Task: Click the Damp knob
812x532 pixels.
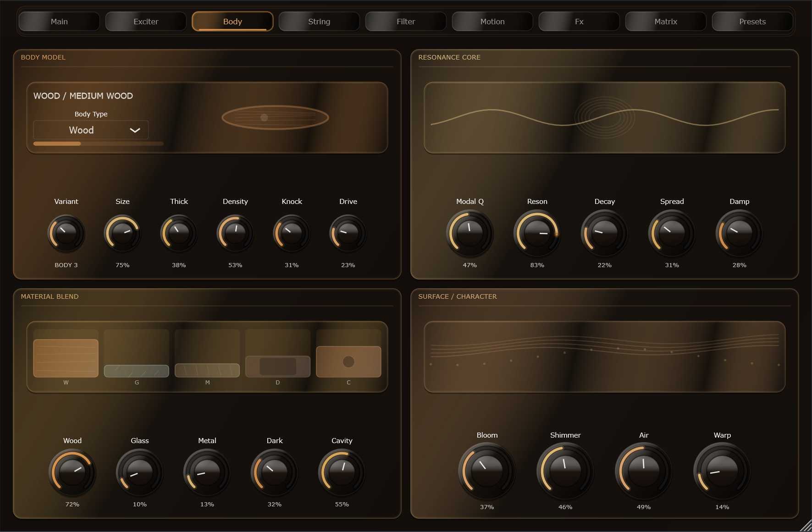Action: pyautogui.click(x=740, y=233)
